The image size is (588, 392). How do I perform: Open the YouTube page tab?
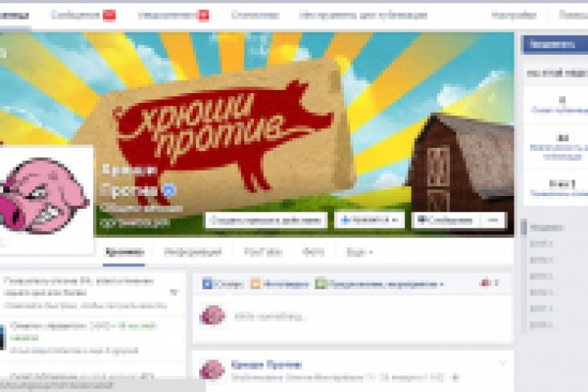(x=262, y=252)
